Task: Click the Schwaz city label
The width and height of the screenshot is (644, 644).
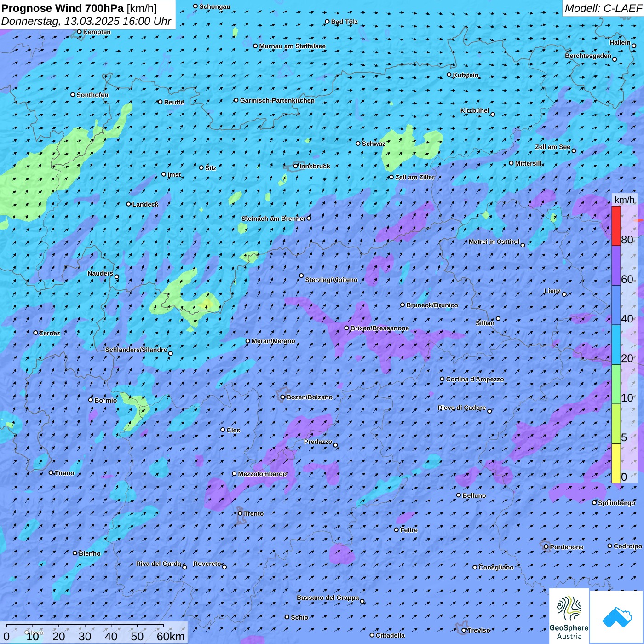Action: coord(374,144)
